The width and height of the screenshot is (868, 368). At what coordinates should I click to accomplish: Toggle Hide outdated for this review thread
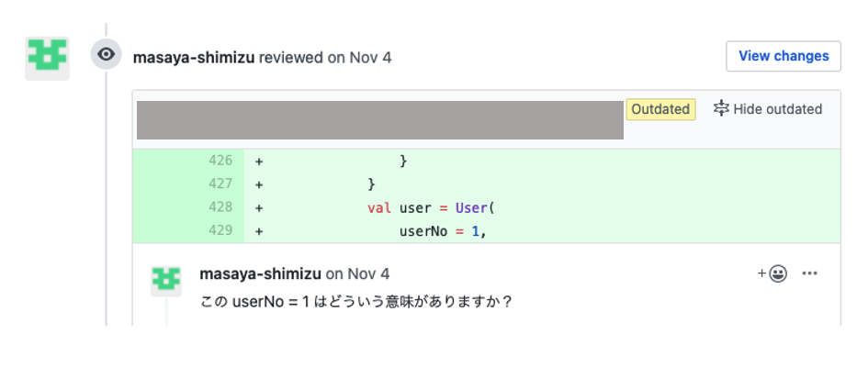click(768, 109)
